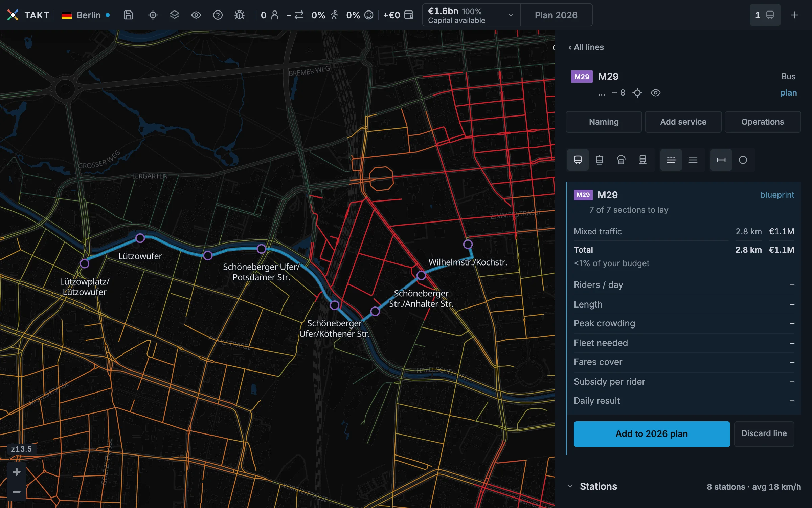Select mixed traffic dashed lane option
The height and width of the screenshot is (508, 812).
[x=671, y=160]
